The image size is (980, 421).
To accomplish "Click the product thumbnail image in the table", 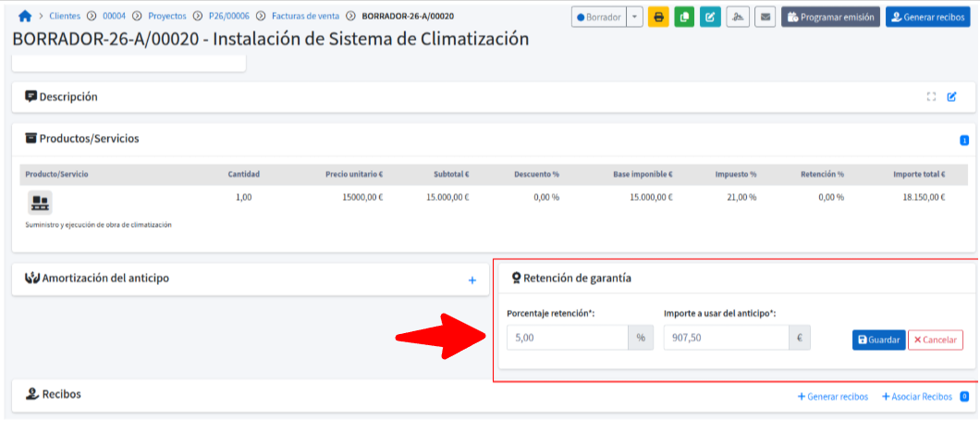I will [40, 203].
